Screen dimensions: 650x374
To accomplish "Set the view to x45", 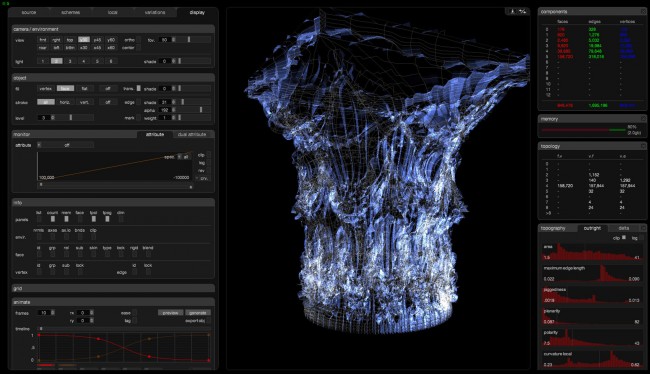I will pyautogui.click(x=97, y=48).
